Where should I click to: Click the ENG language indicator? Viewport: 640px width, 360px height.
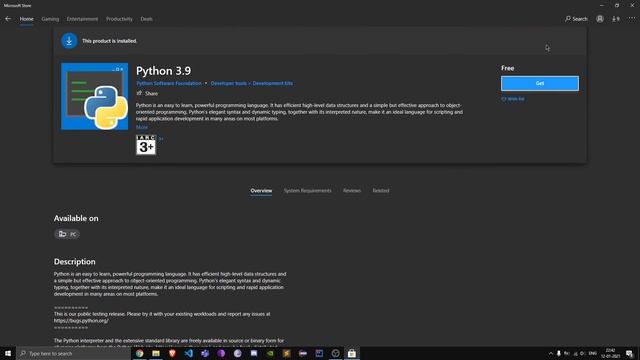click(593, 353)
